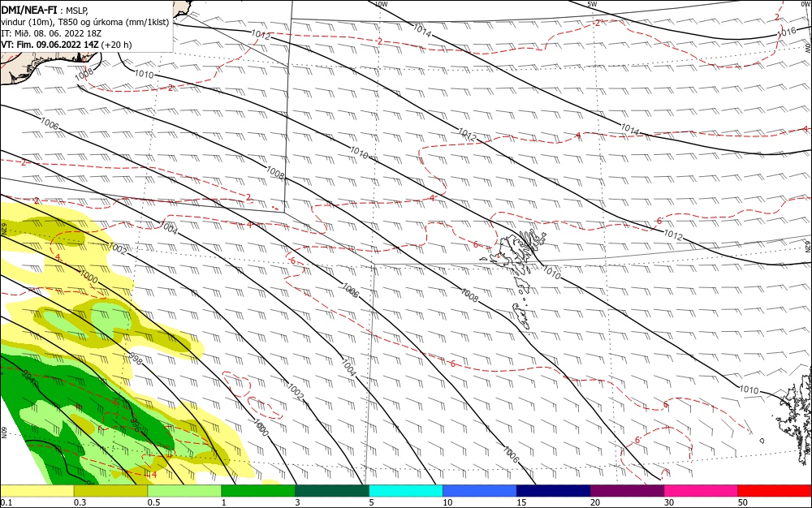Viewport: 812px width, 508px height.
Task: Choose the purple 20–30 legend swatch
Action: click(627, 491)
